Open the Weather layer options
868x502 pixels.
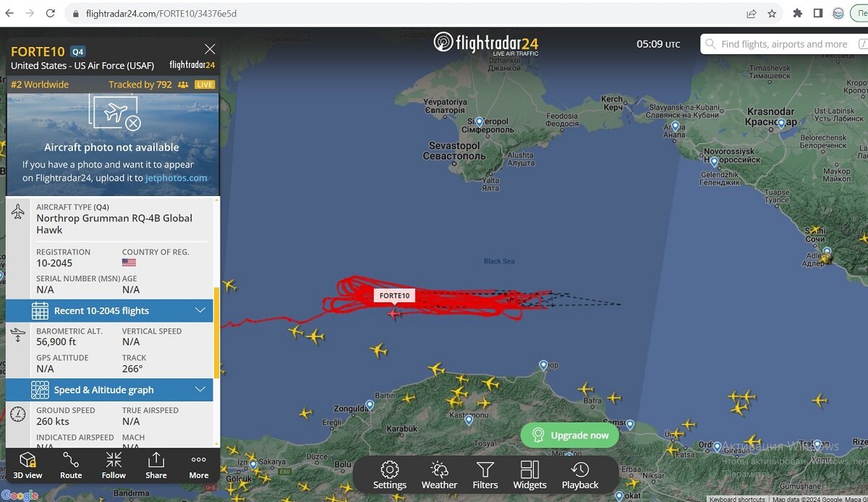[439, 475]
